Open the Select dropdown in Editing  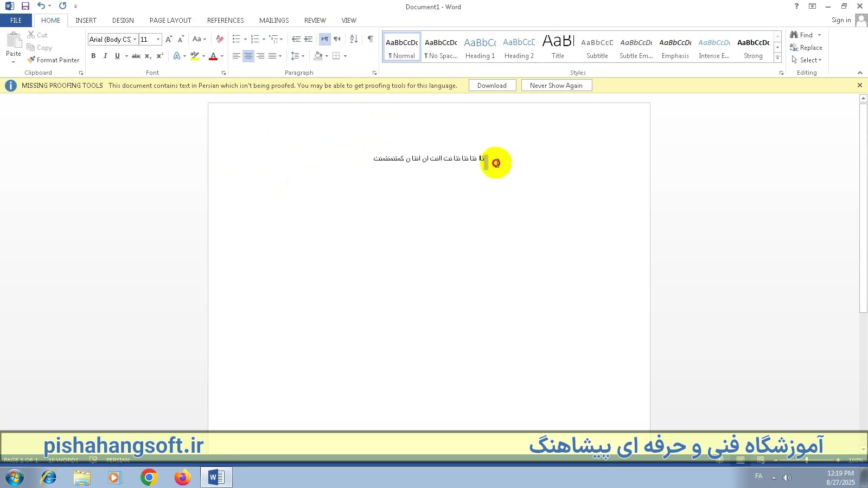pos(806,60)
